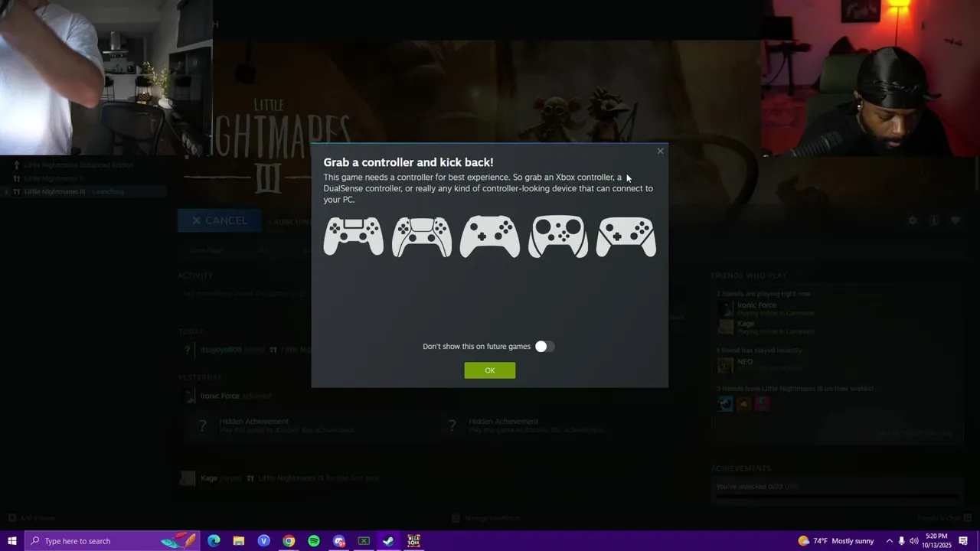Close the controller dialog with the X
Viewport: 980px width, 551px height.
pos(660,151)
